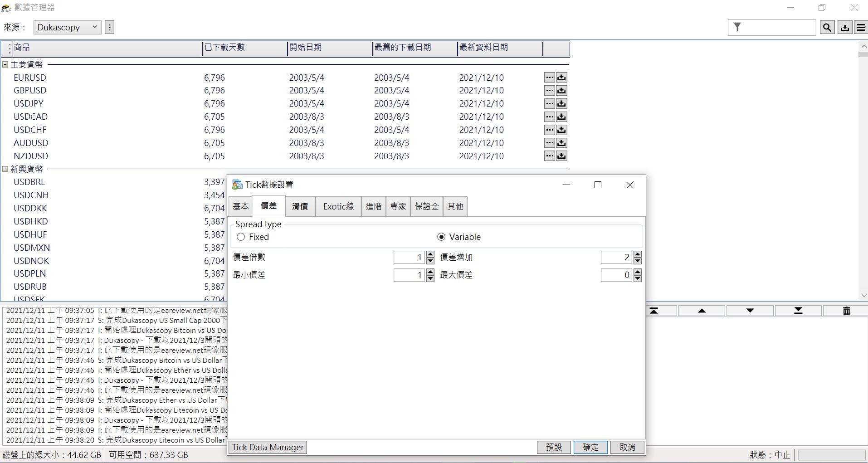Screen dimensions: 868x463
Task: Confirm settings with the 確定 button
Action: pyautogui.click(x=590, y=447)
